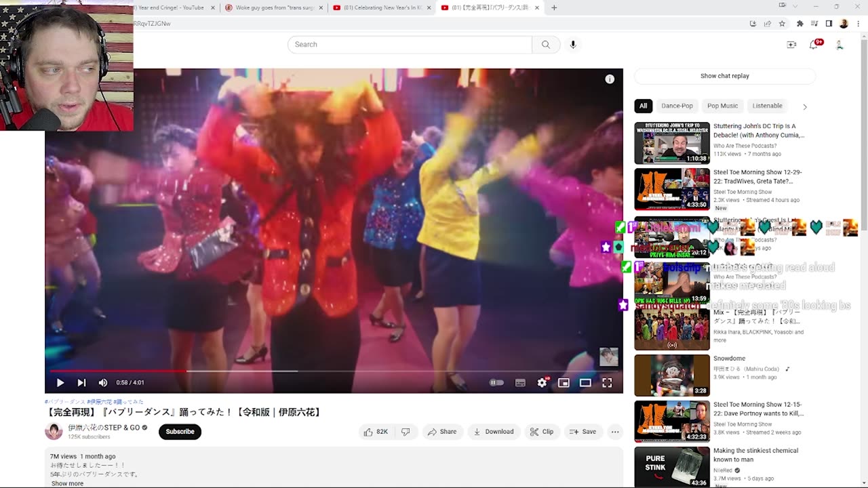Enter full screen mode

pyautogui.click(x=607, y=383)
